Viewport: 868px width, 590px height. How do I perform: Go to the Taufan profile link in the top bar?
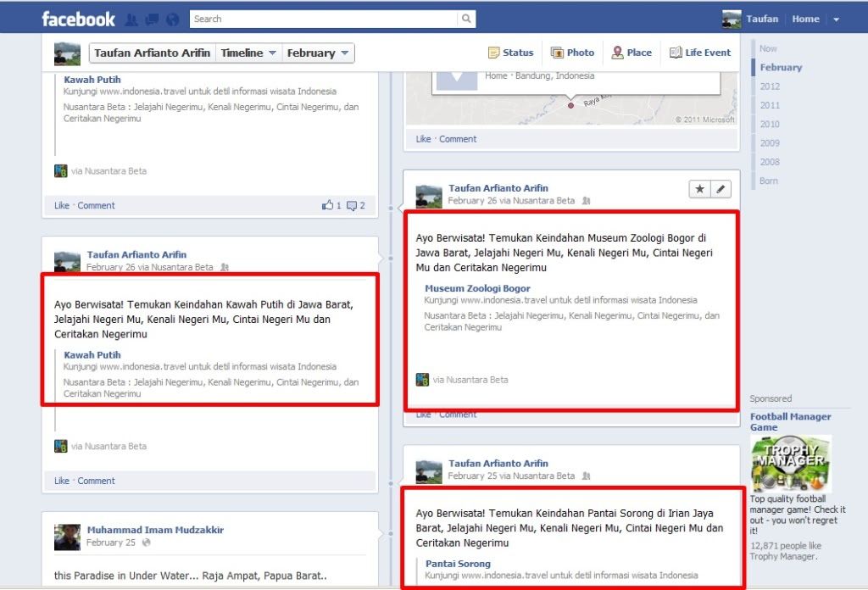point(762,19)
